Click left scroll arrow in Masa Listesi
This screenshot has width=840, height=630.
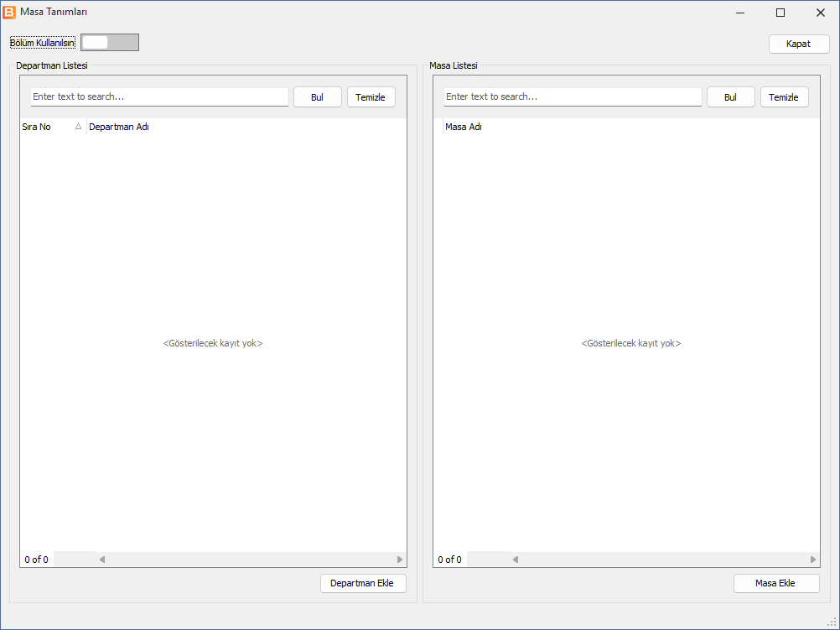(x=516, y=560)
